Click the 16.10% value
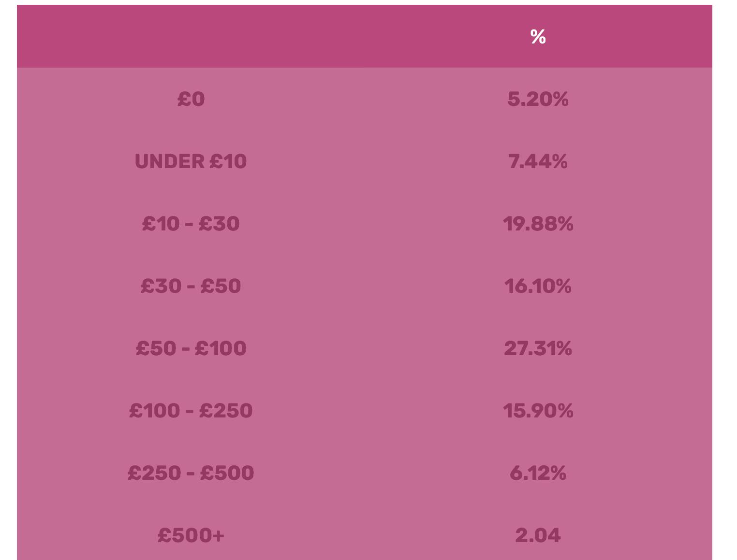This screenshot has height=560, width=737. (x=538, y=286)
